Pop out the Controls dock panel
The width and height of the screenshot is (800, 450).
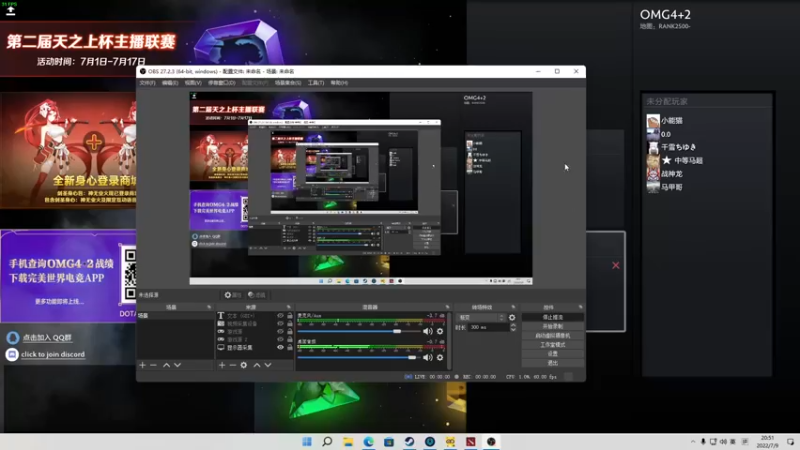(x=581, y=307)
